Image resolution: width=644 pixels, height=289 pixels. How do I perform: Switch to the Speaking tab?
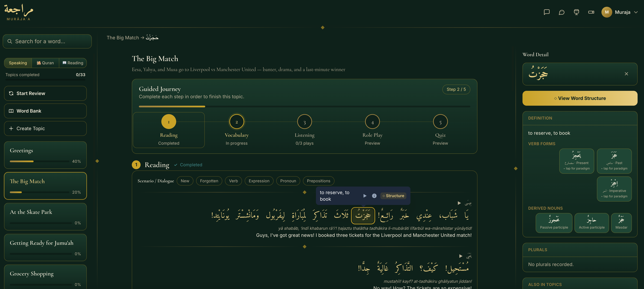pos(18,63)
